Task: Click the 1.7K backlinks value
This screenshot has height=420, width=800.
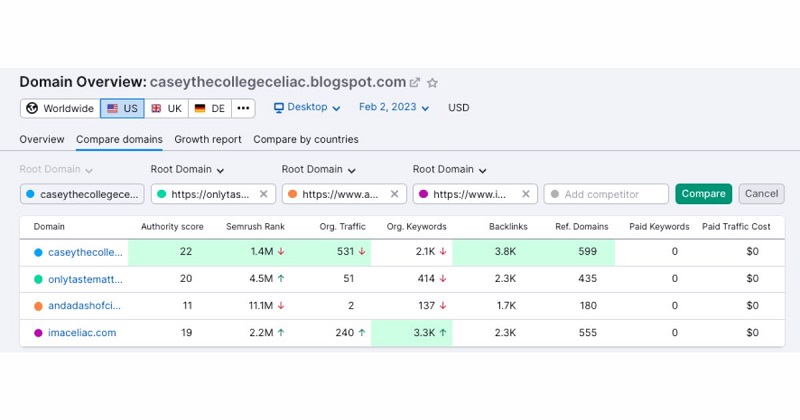Action: pyautogui.click(x=506, y=305)
